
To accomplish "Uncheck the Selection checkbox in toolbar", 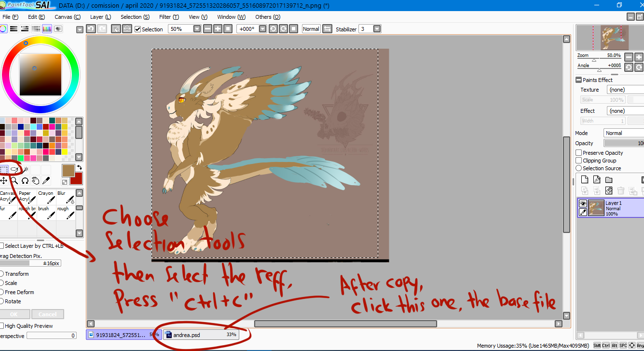I will (x=137, y=29).
